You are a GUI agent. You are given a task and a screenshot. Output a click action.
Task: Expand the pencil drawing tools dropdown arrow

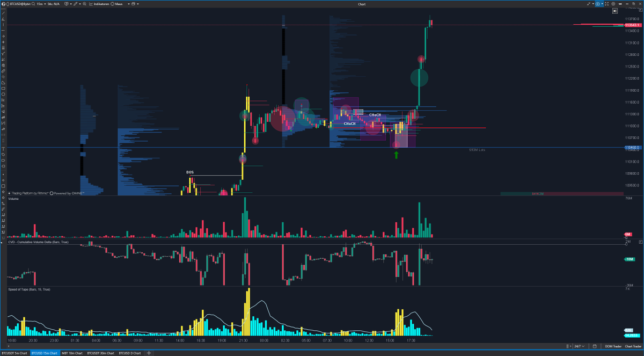[80, 4]
